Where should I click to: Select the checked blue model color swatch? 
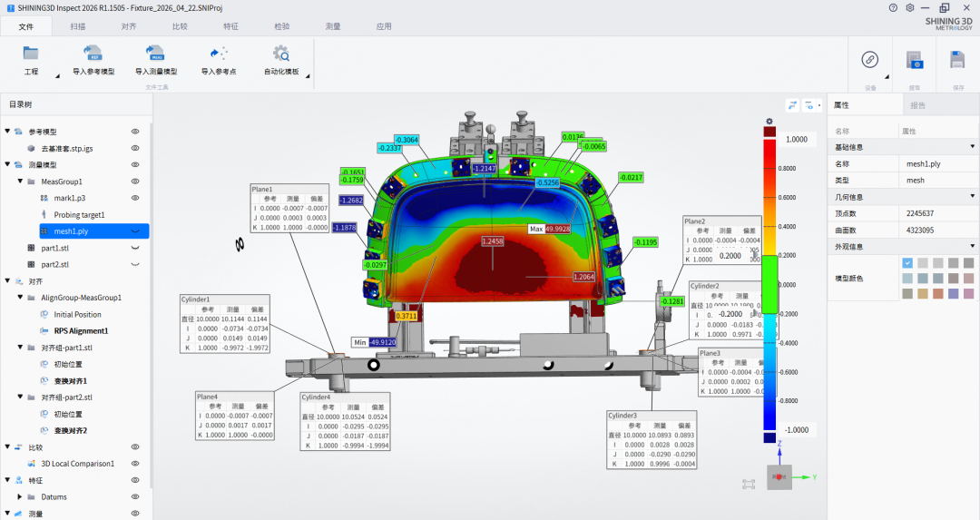(907, 263)
